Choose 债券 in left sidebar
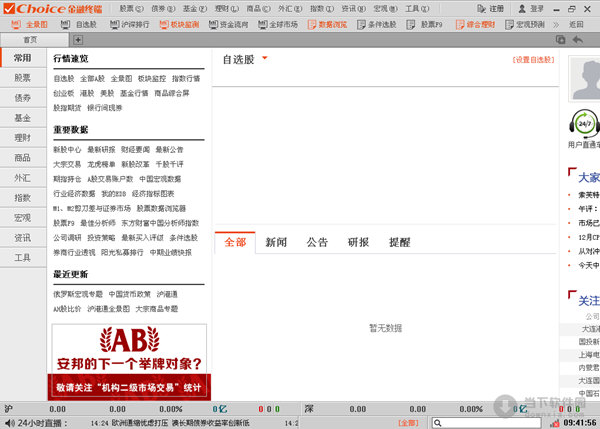 [22, 99]
